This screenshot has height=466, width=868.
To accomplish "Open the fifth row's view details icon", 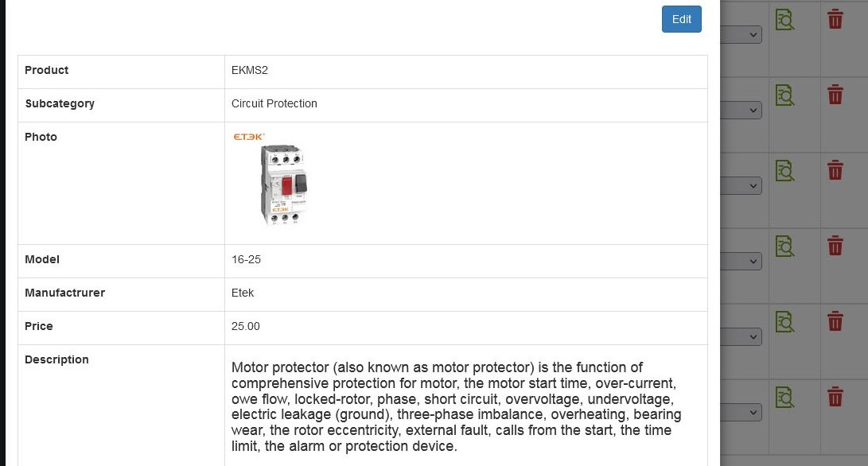I will tap(785, 322).
